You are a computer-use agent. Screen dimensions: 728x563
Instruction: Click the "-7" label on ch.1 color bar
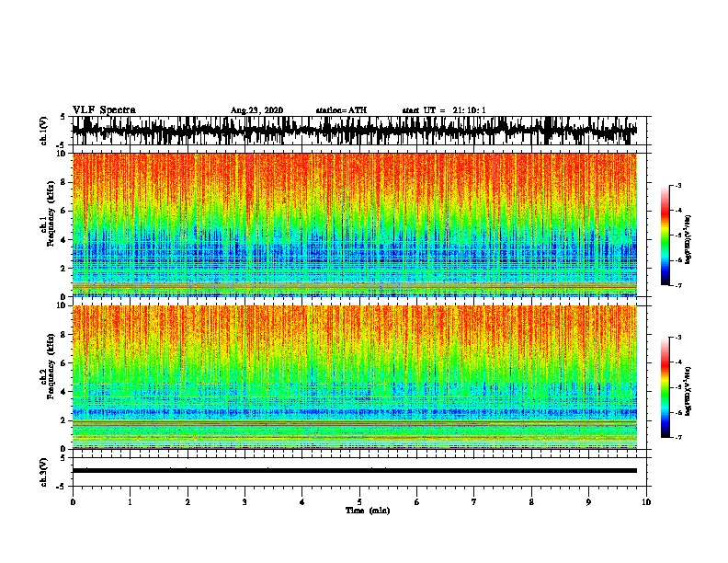(678, 285)
